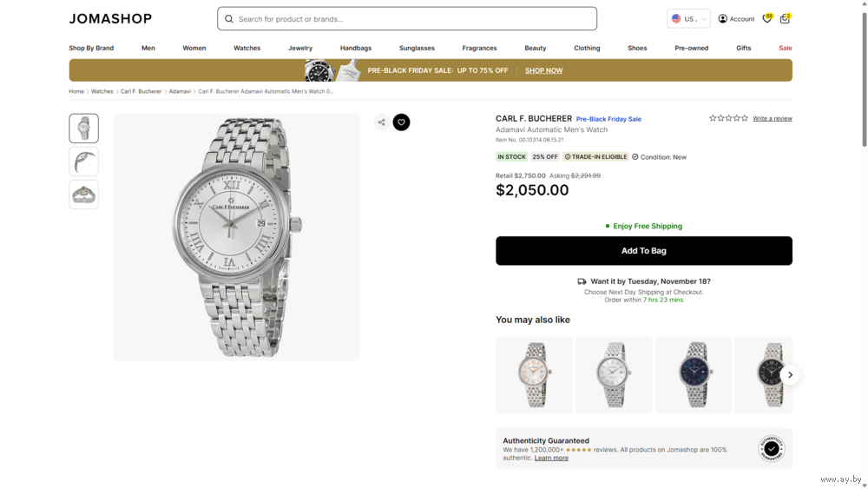Show next items in You may also like
Screen dimensions: 868x489
click(790, 375)
